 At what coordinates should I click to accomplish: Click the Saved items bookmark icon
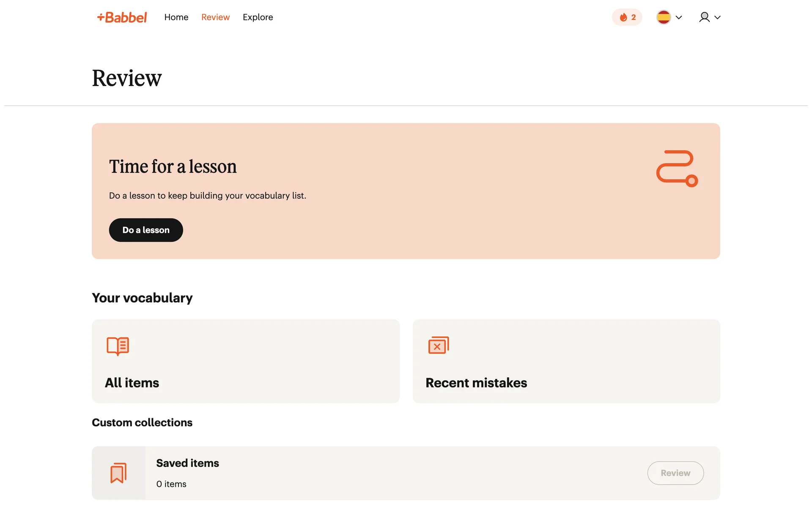pyautogui.click(x=118, y=473)
